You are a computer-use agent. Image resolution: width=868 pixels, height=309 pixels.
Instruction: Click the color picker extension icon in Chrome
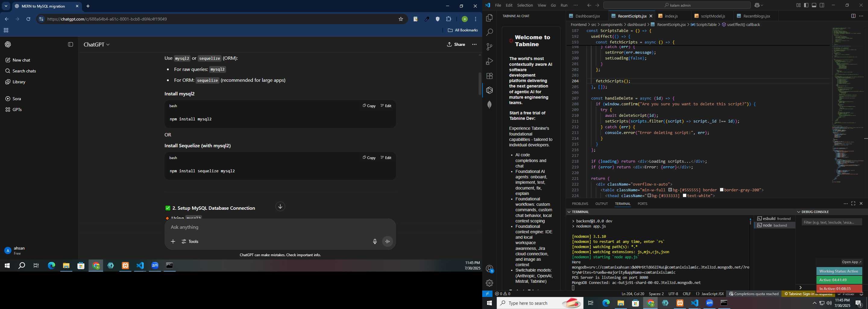pyautogui.click(x=426, y=19)
